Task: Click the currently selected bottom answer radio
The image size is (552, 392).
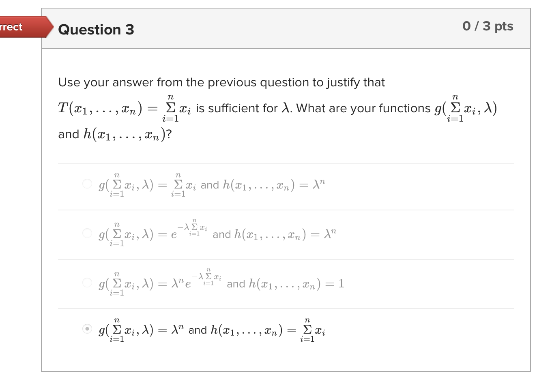Action: click(87, 330)
